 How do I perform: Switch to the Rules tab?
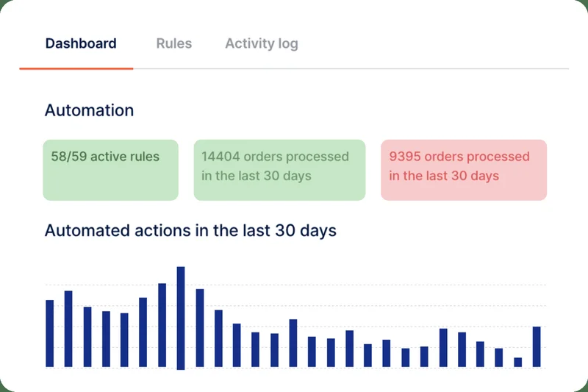(174, 43)
